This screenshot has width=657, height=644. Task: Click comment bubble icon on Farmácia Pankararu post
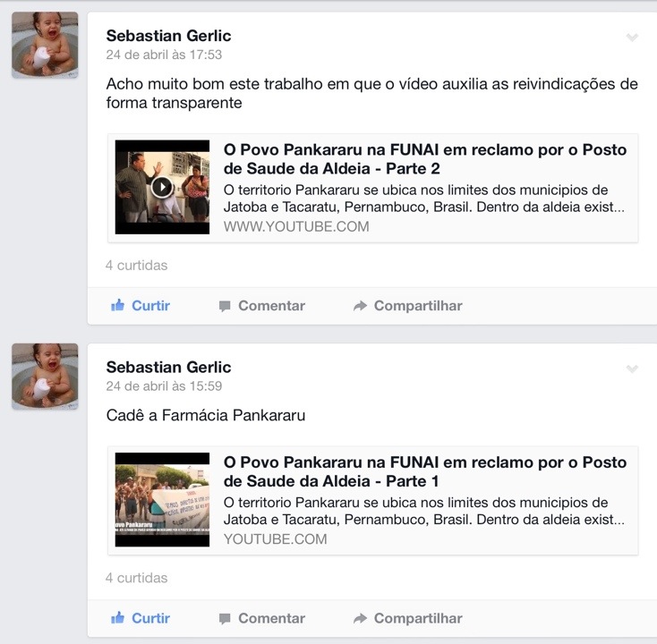(225, 619)
